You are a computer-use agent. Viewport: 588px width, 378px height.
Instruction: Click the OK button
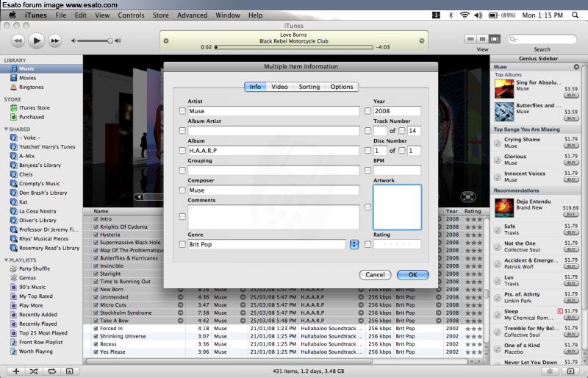(x=412, y=275)
